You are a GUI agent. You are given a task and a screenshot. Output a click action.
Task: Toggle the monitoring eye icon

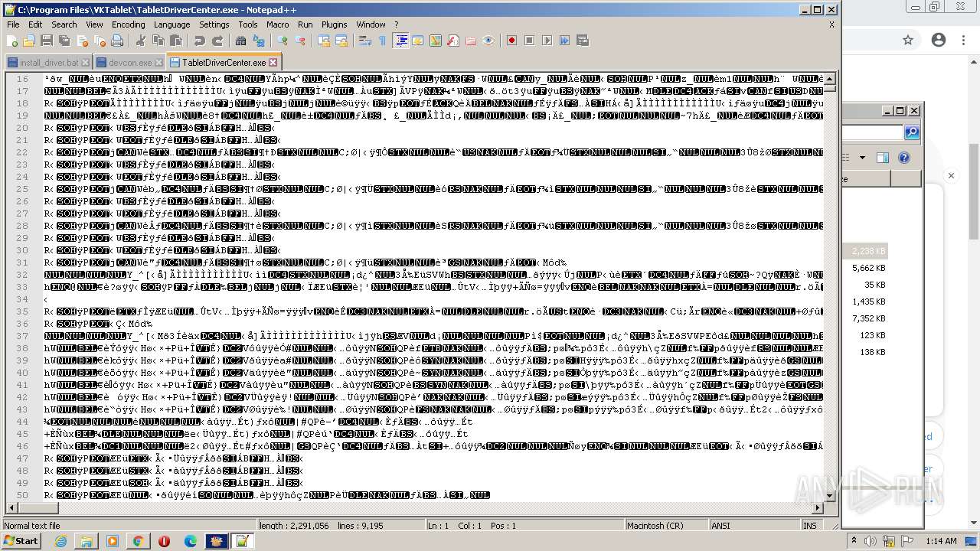point(488,41)
